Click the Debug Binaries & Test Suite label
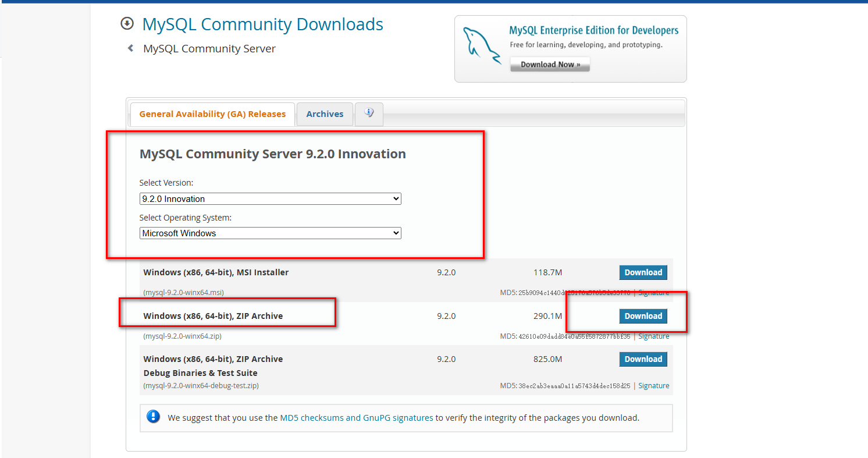The image size is (868, 458). (200, 373)
